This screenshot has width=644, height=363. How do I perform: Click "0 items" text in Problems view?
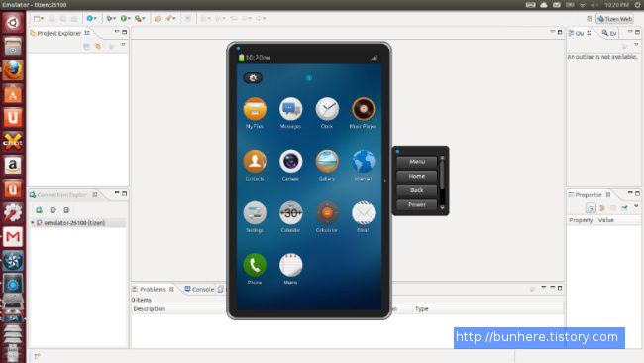pyautogui.click(x=142, y=300)
